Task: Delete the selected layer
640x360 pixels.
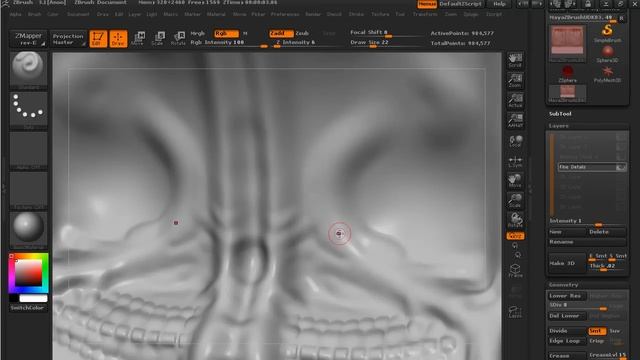Action: (606, 232)
